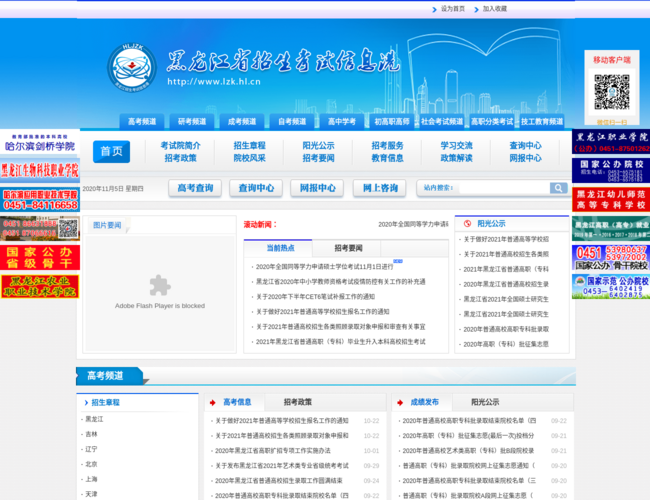This screenshot has height=500, width=650.
Task: Click 设为首页 link
Action: [453, 9]
